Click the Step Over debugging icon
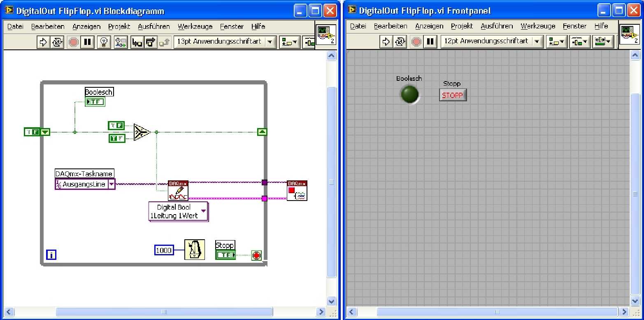This screenshot has width=644, height=320. [x=151, y=42]
